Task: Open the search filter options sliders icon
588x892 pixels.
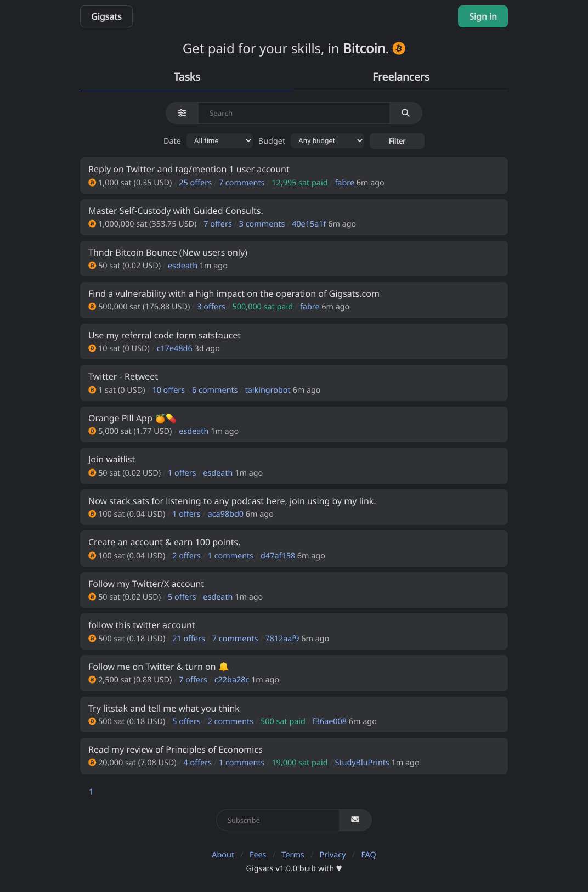Action: tap(182, 113)
